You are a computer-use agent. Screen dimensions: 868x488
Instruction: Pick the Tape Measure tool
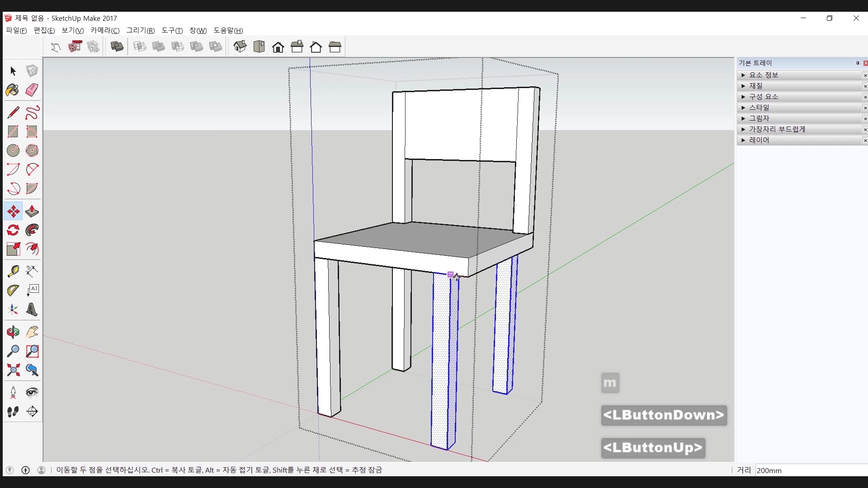pos(13,271)
